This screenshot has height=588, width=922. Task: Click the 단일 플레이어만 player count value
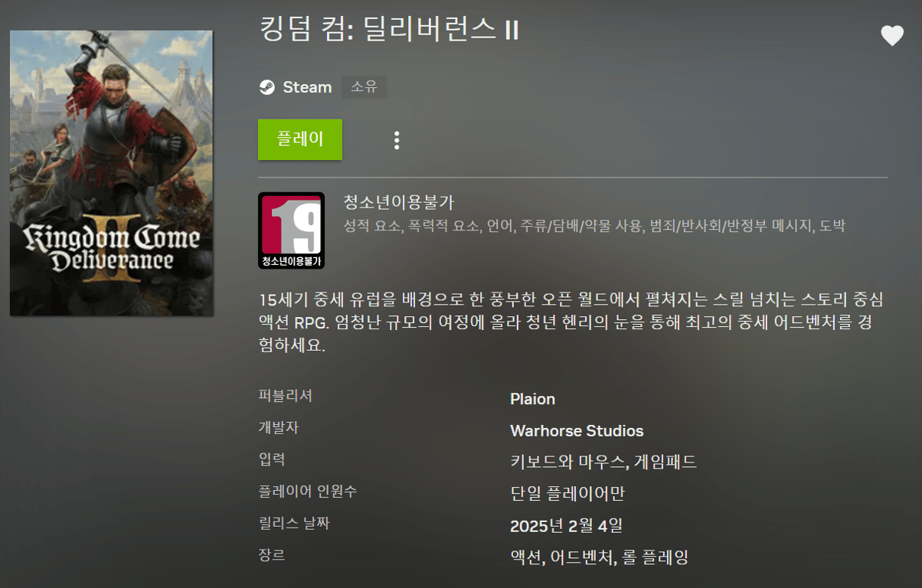(x=567, y=494)
